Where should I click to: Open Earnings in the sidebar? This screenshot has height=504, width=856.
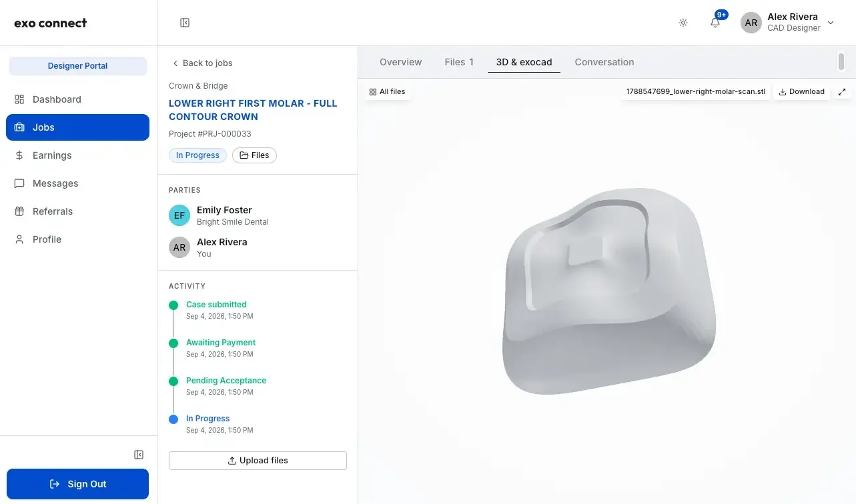(77, 155)
